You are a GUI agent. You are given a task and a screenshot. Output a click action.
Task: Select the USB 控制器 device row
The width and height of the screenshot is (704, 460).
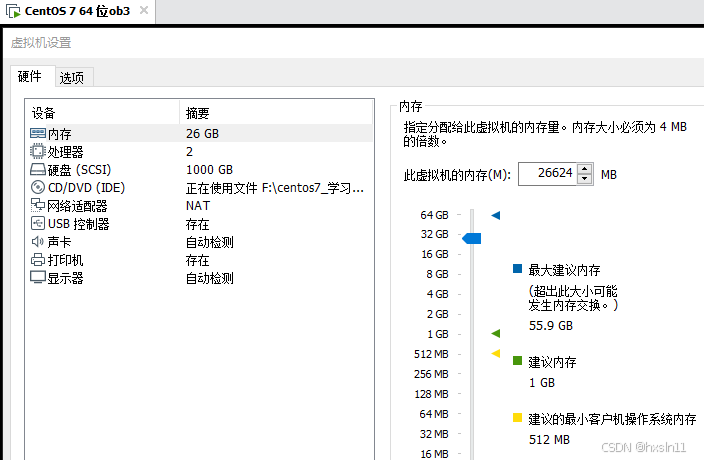(x=199, y=223)
